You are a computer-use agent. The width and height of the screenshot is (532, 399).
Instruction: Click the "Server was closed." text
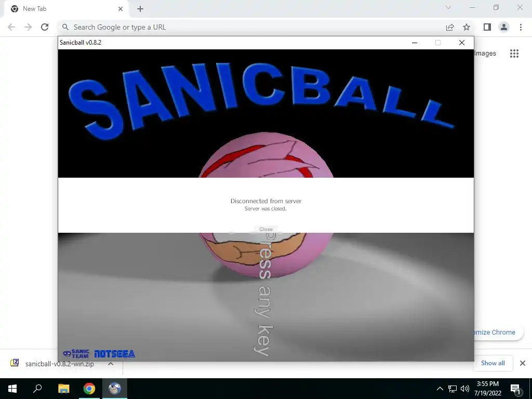point(265,209)
